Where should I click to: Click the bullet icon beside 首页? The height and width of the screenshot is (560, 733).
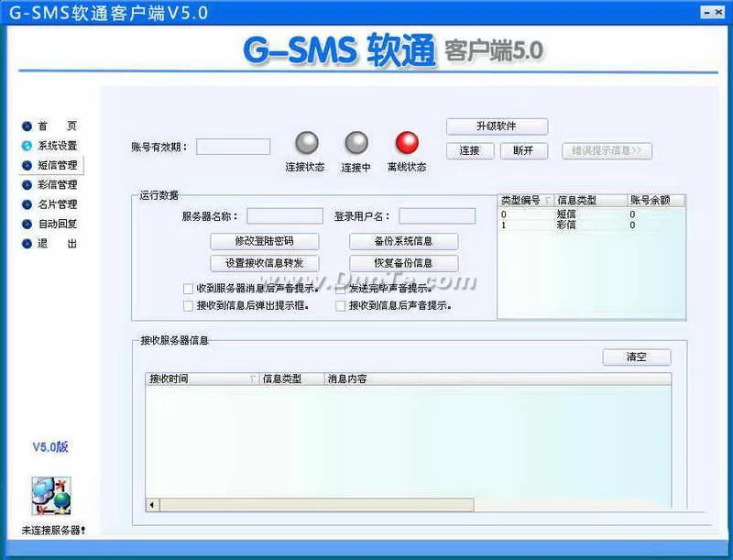(x=27, y=126)
